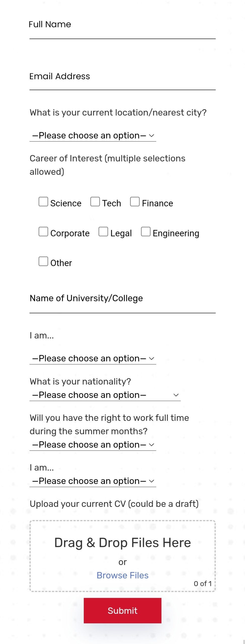Tick the Other career checkbox
The height and width of the screenshot is (644, 245).
pos(43,261)
